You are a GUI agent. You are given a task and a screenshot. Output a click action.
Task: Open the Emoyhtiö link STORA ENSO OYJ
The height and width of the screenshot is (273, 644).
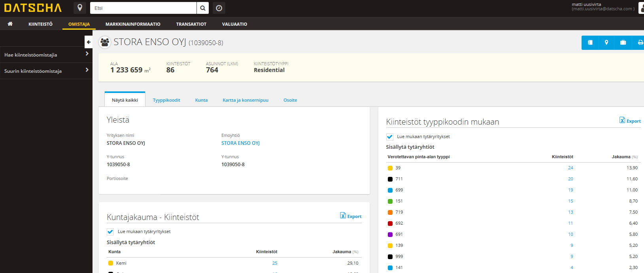[240, 143]
